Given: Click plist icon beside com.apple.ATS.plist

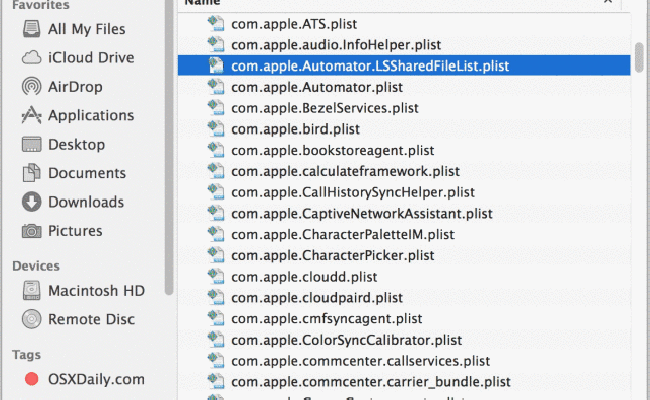Looking at the screenshot, I should (216, 24).
